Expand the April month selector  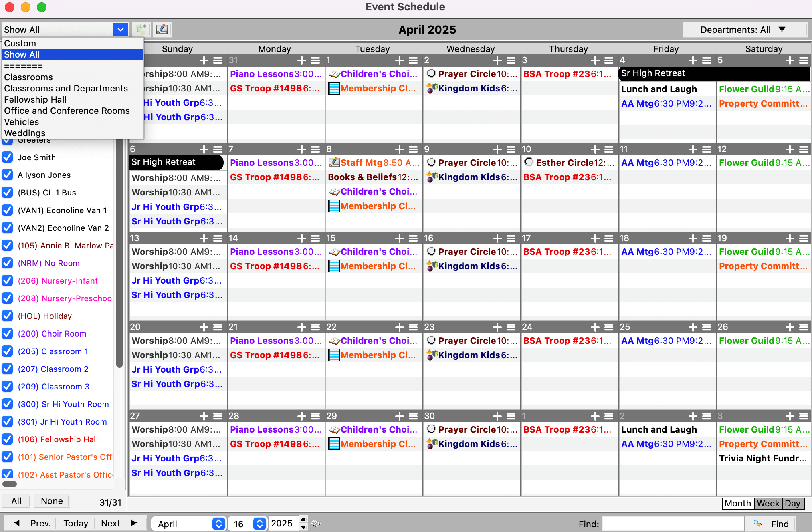click(x=218, y=524)
